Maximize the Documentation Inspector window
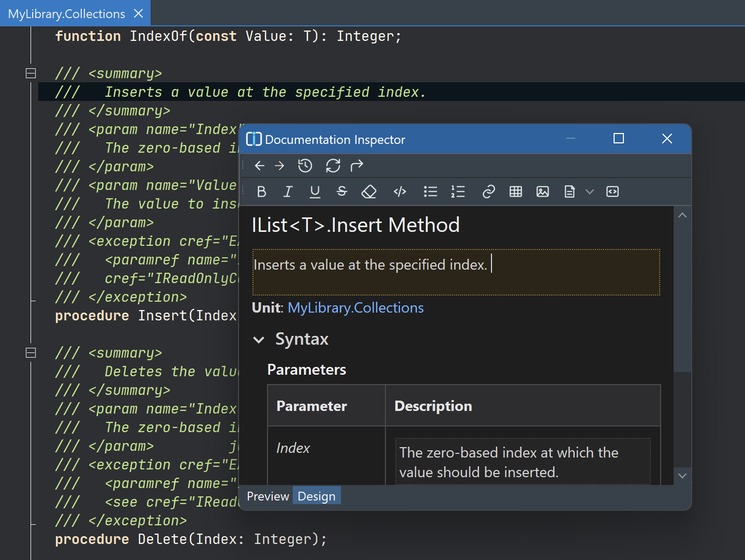The width and height of the screenshot is (745, 560). pyautogui.click(x=619, y=139)
